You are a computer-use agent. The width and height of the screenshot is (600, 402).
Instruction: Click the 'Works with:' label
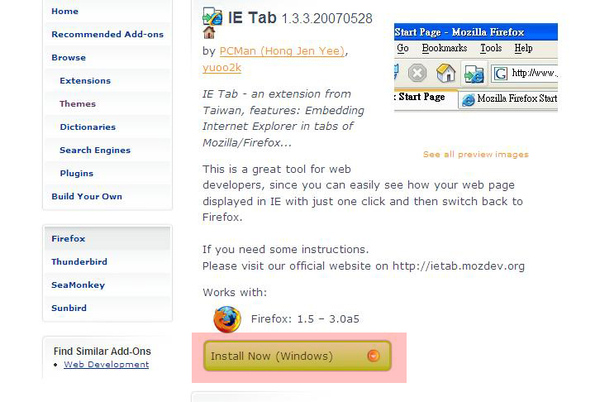(x=235, y=293)
